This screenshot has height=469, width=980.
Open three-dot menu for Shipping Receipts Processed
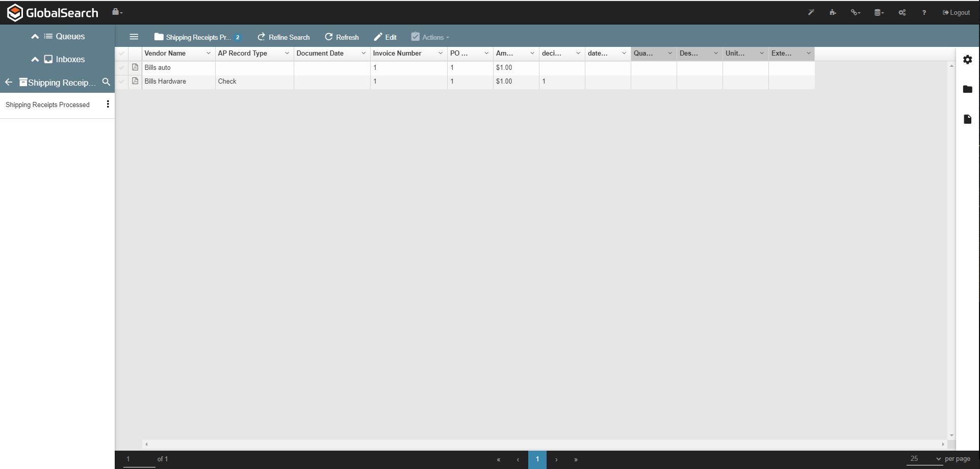pyautogui.click(x=108, y=105)
